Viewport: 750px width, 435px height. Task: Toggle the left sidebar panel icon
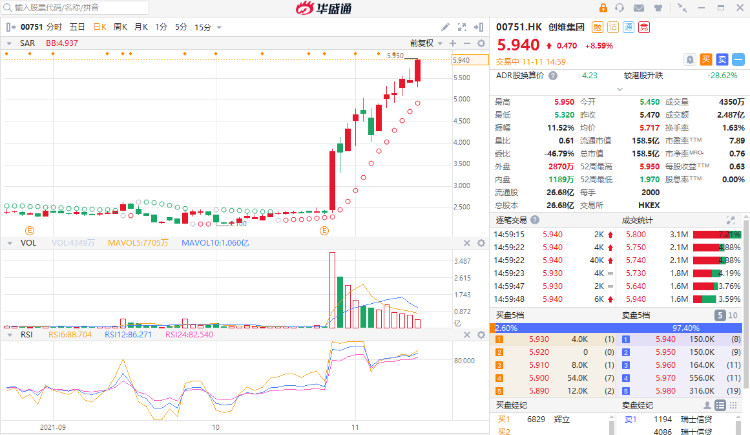click(11, 27)
